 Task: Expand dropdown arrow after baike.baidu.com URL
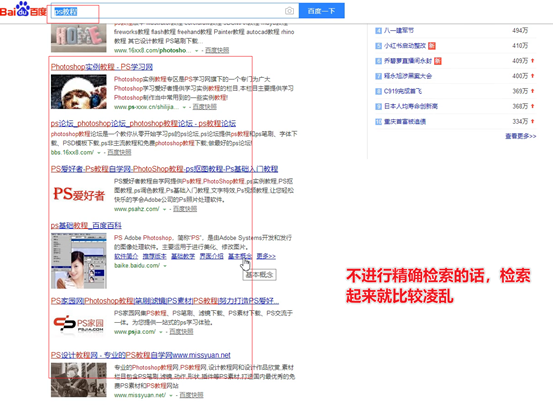tap(165, 266)
